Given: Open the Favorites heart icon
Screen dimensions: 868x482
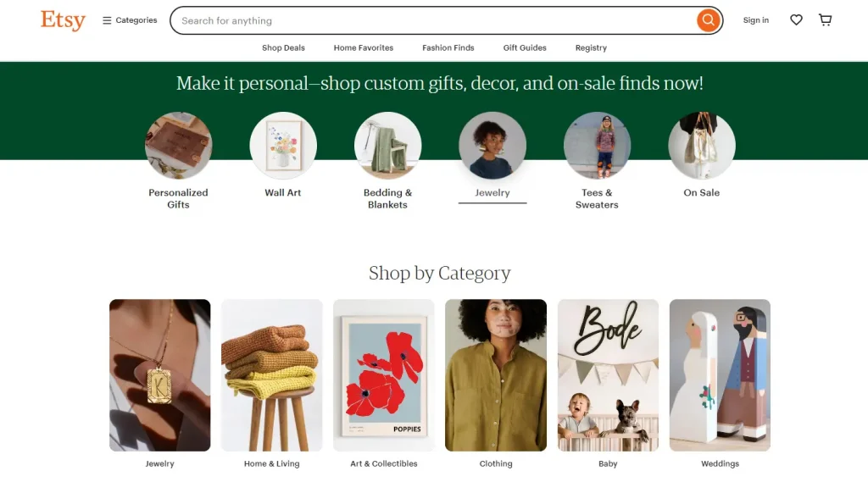Looking at the screenshot, I should tap(796, 20).
